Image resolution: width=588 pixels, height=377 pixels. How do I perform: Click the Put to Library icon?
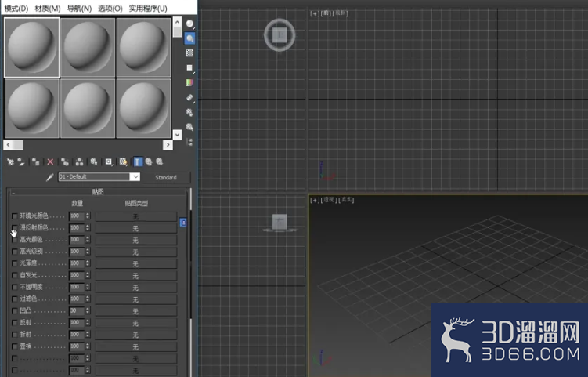tap(94, 161)
